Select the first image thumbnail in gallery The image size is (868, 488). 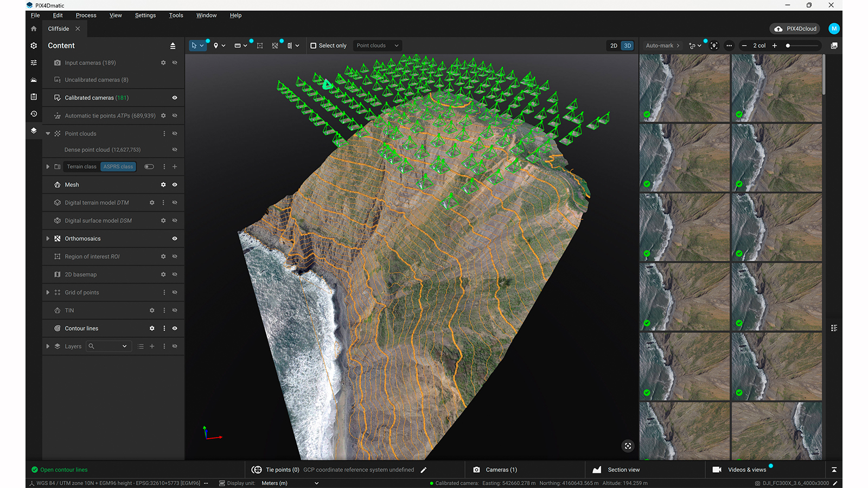tap(685, 88)
